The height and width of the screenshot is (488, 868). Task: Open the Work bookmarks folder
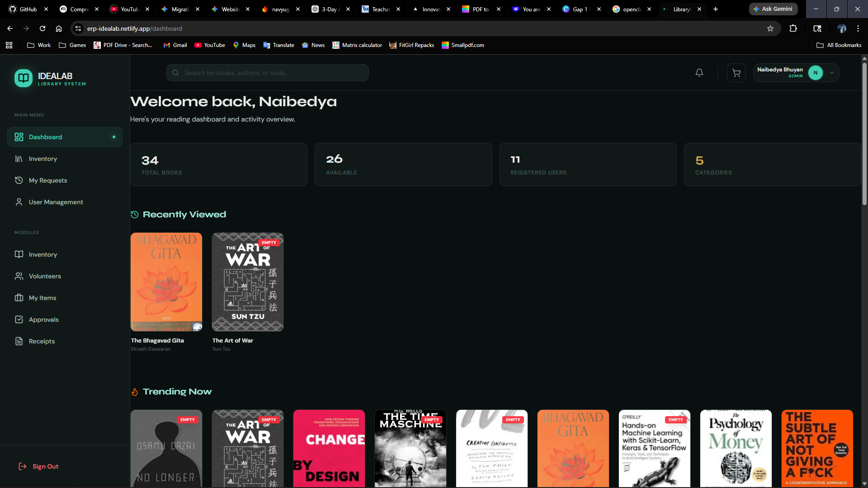(x=39, y=45)
